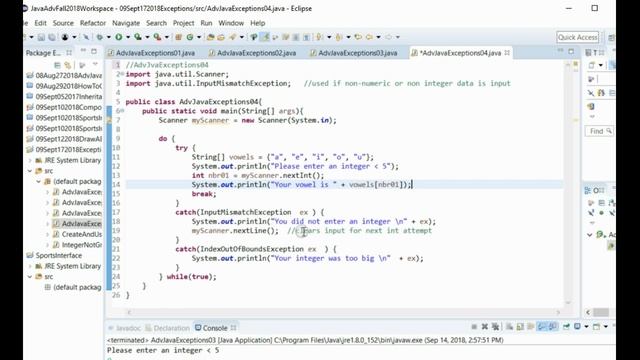
Task: Open the Source menu
Action: tap(63, 23)
